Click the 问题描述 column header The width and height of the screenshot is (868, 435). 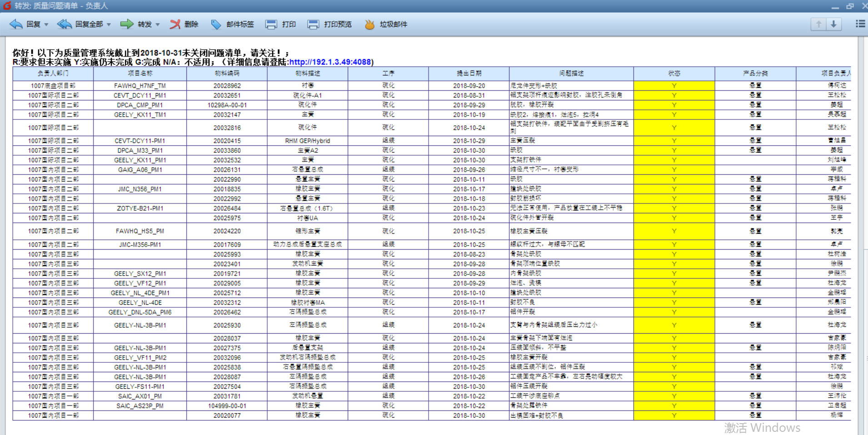(572, 74)
